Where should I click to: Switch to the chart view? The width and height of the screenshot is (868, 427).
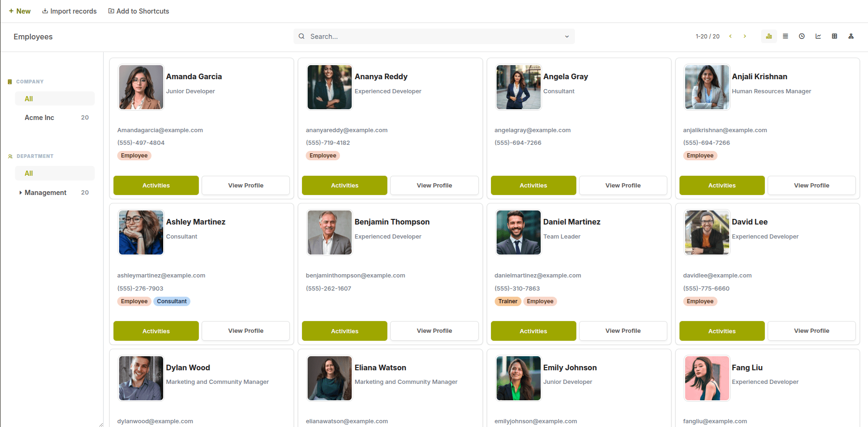tap(818, 36)
